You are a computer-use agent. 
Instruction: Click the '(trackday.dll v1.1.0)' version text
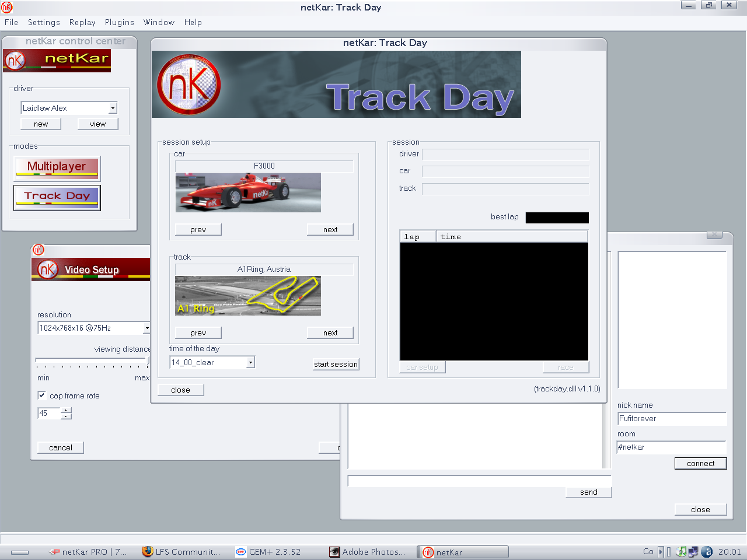(x=567, y=388)
